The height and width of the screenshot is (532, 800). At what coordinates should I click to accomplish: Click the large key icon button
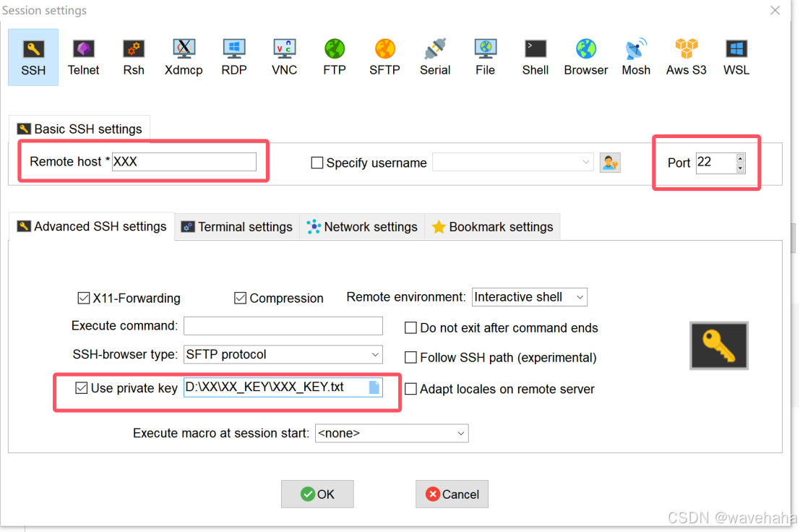coord(719,346)
